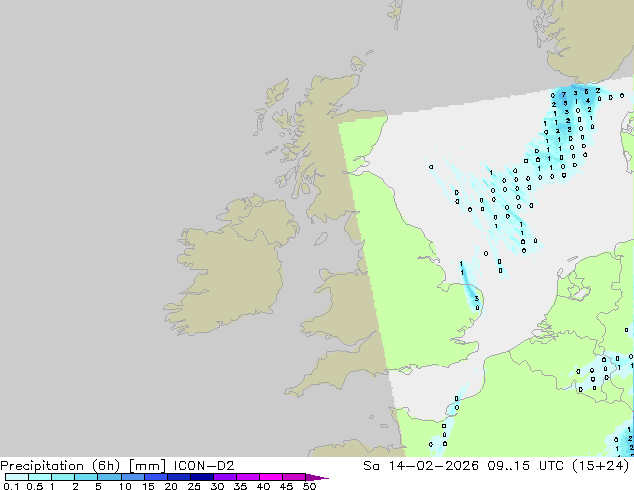Screen dimensions: 634x490
Task: Click the '0.1' legend tick label
Action: [11, 486]
